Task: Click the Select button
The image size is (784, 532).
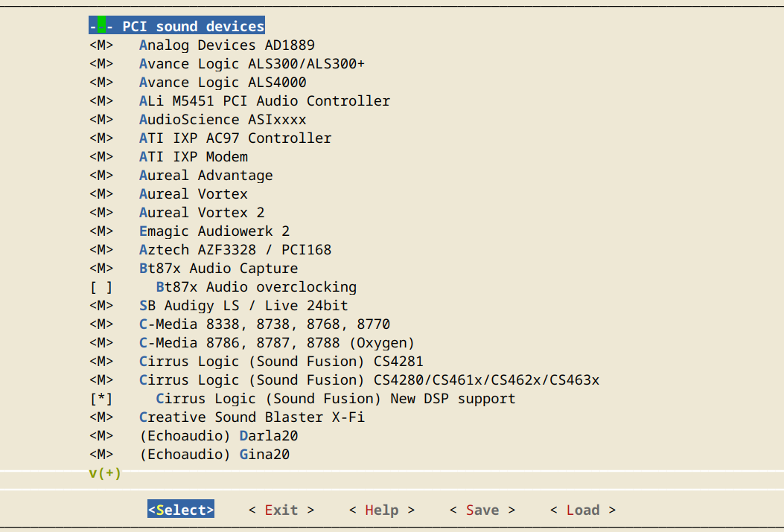Action: point(181,510)
